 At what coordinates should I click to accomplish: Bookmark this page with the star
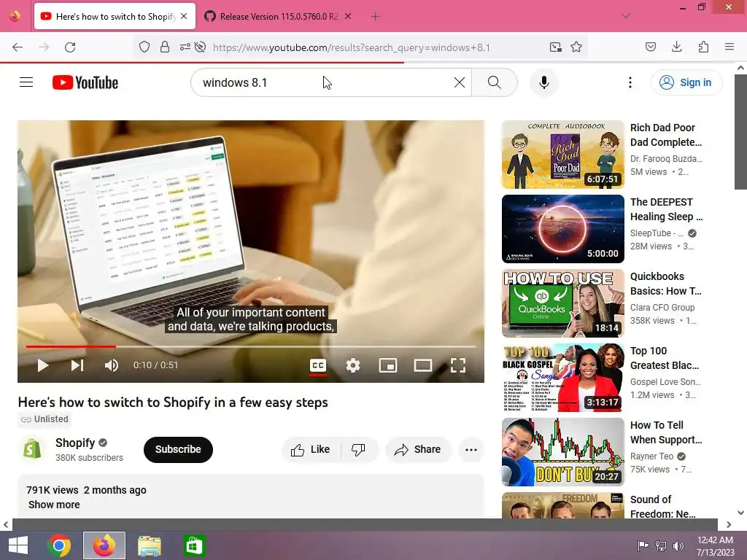click(576, 47)
